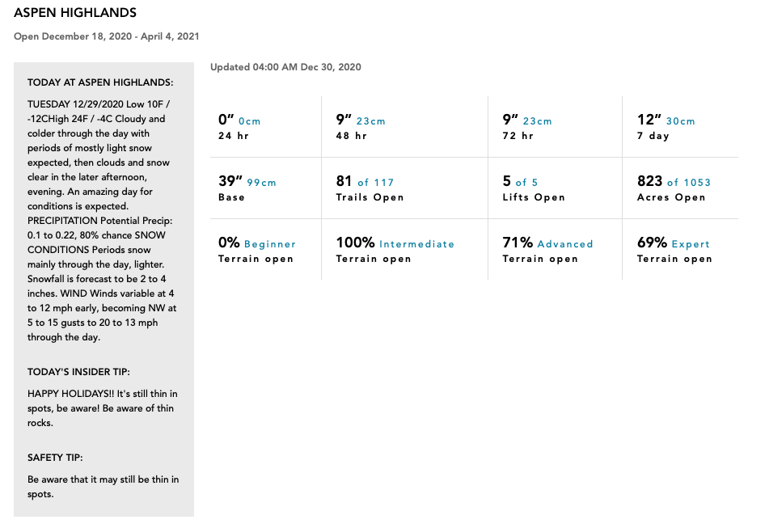
Task: Click the 71% Advanced terrain stat
Action: click(x=547, y=250)
